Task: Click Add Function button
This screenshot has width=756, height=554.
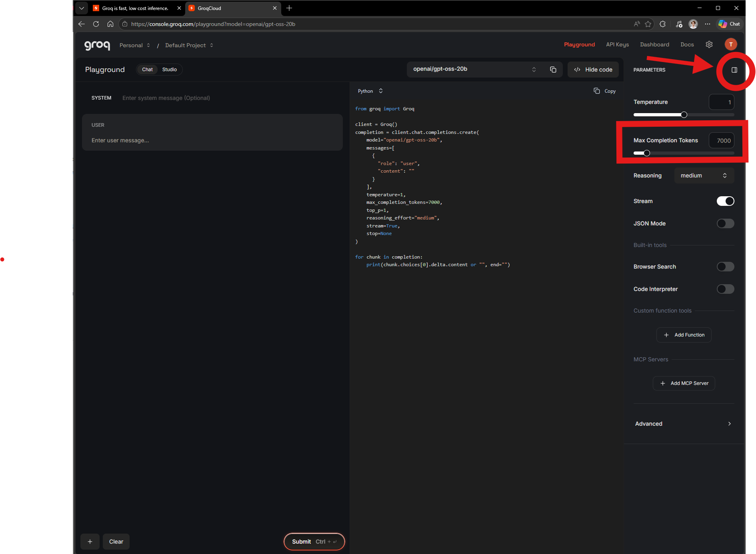Action: pos(684,335)
